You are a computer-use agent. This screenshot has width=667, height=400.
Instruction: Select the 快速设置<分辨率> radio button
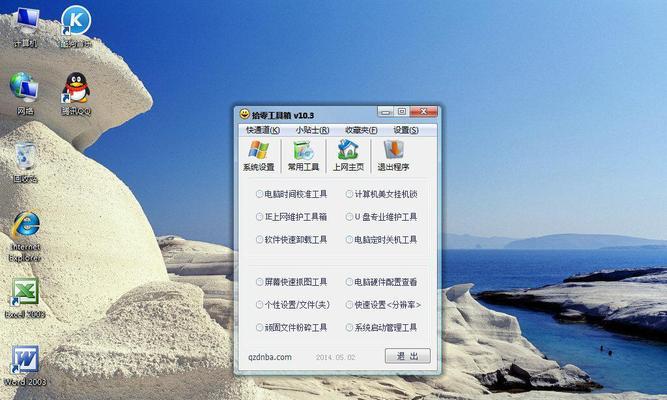[x=349, y=305]
